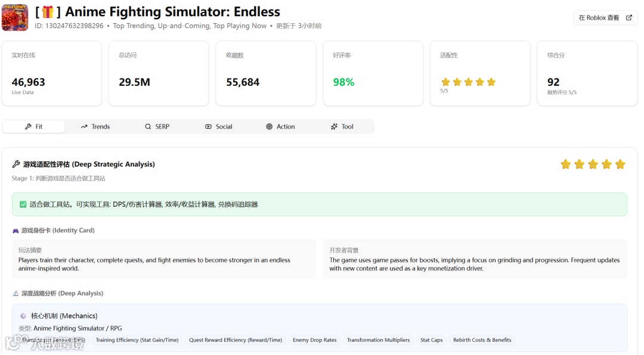Click the Stage 1: 判断游戏是否适合做工具站 subtitle
Screen dimensions: 644x355
58,179
